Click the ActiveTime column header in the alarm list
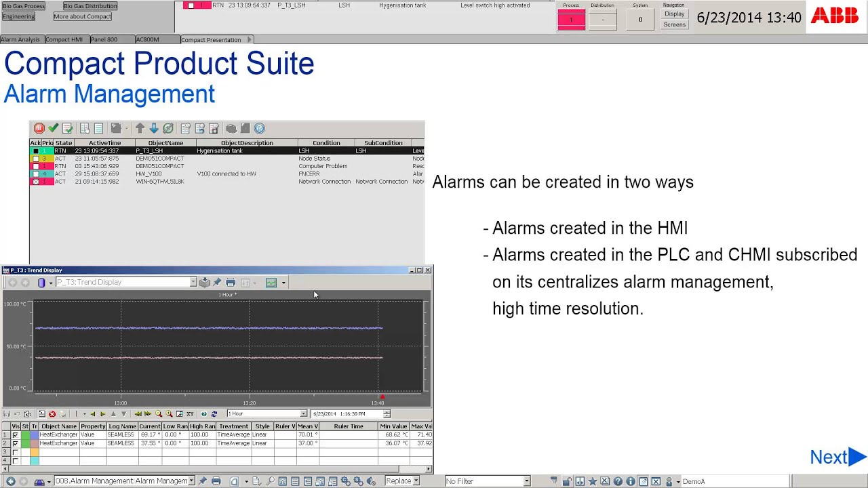 (x=104, y=143)
